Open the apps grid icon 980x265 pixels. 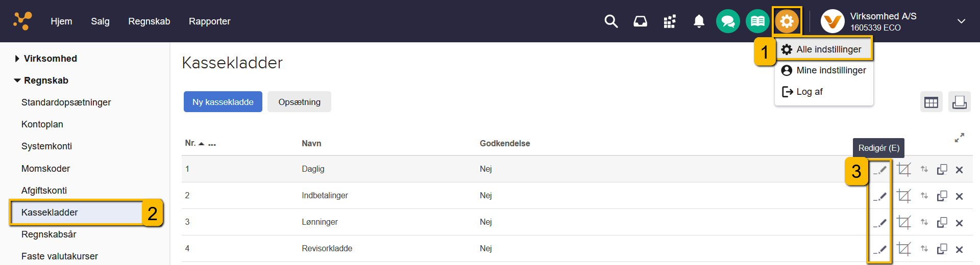[x=670, y=21]
